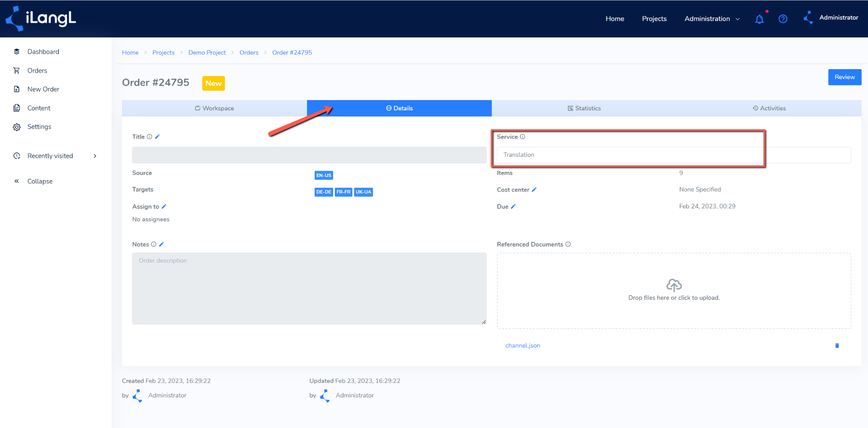Open Content from sidebar label

39,108
